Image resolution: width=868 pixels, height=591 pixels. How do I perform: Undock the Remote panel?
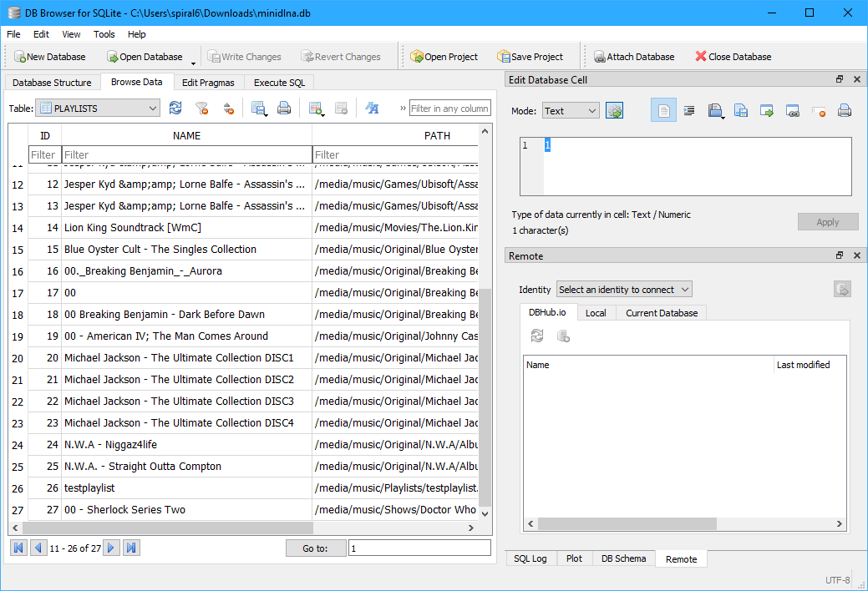coord(840,255)
